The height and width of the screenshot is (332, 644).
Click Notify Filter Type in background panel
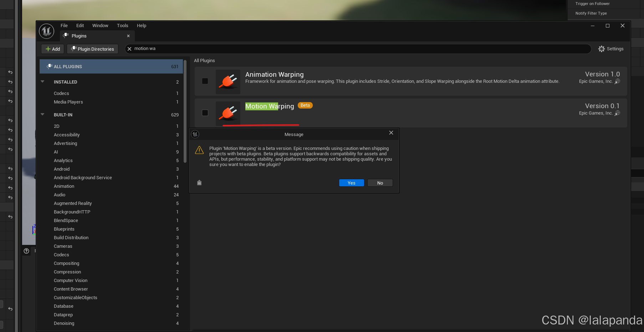(x=591, y=14)
